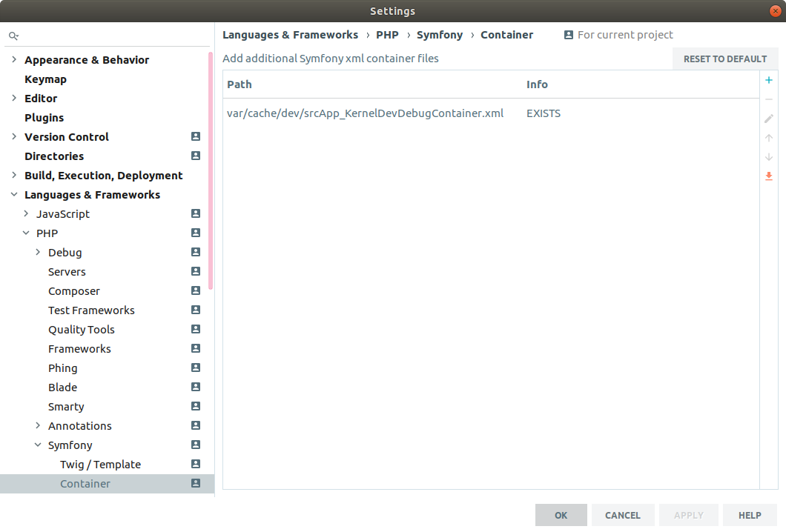Select Twig / Template settings
Viewport: 786px width, 532px height.
coord(100,465)
